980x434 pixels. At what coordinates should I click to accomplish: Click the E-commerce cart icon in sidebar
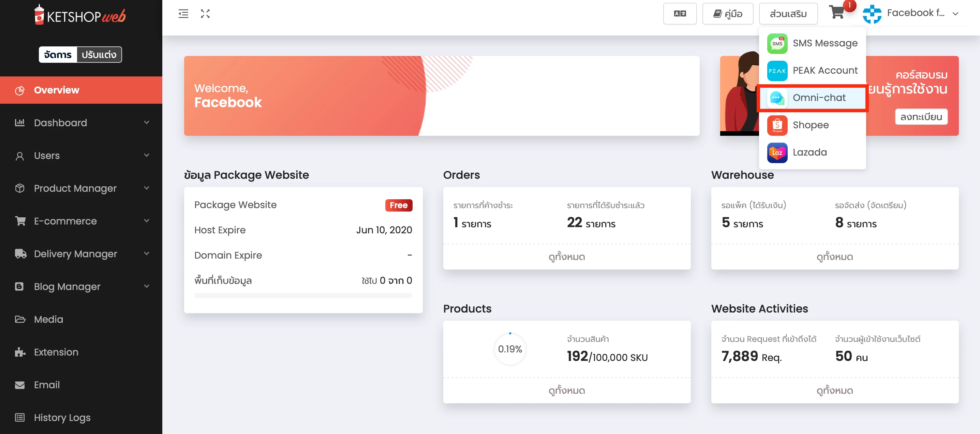[20, 221]
